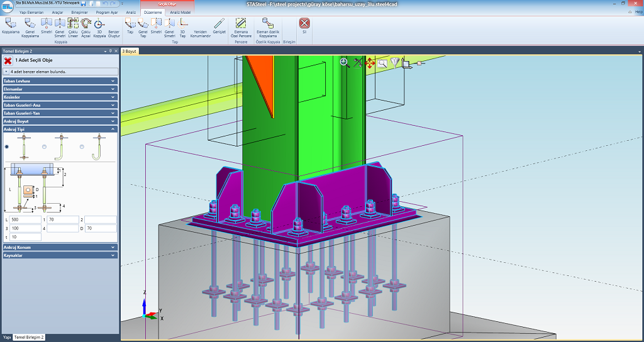Select the J-hook anchor type radio
The image size is (644, 342).
click(x=82, y=146)
